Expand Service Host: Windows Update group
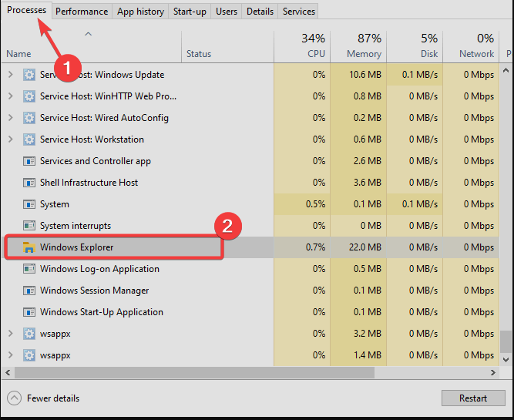Screen dimensions: 514x420 click(x=11, y=75)
